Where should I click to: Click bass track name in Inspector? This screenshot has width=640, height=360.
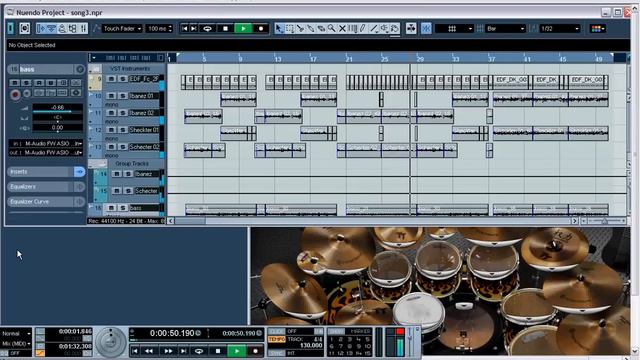click(x=46, y=69)
